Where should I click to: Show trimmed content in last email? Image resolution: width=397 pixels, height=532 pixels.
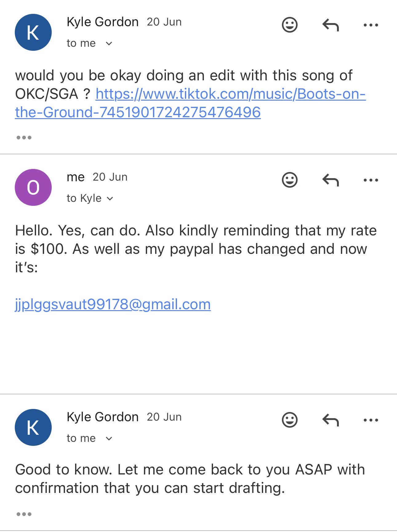(x=24, y=514)
